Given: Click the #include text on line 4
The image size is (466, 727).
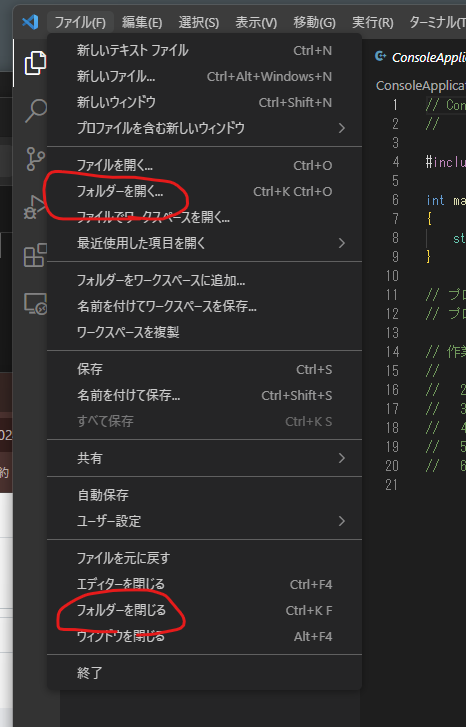Looking at the screenshot, I should click(x=445, y=162).
